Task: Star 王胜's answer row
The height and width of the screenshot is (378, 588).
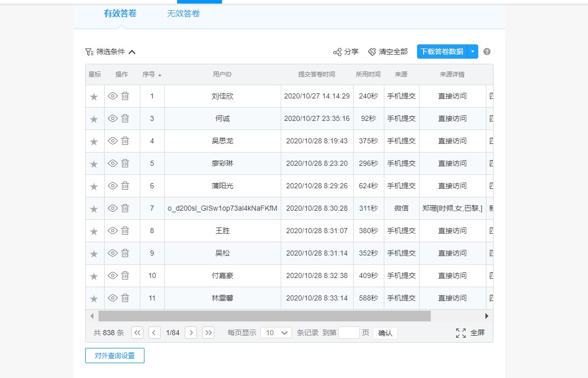Action: click(x=94, y=231)
